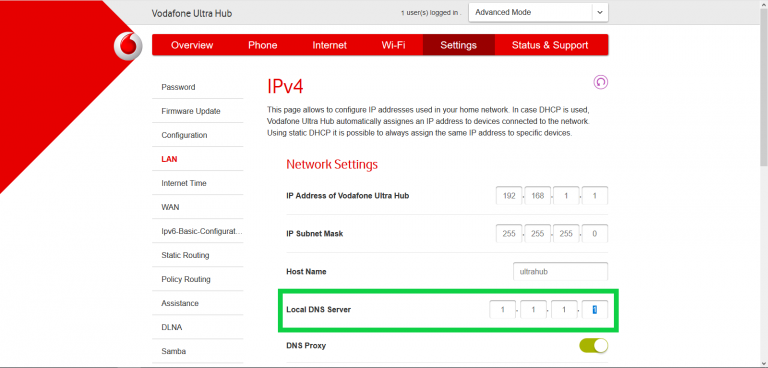
Task: Click the Host Name field
Action: coord(560,271)
